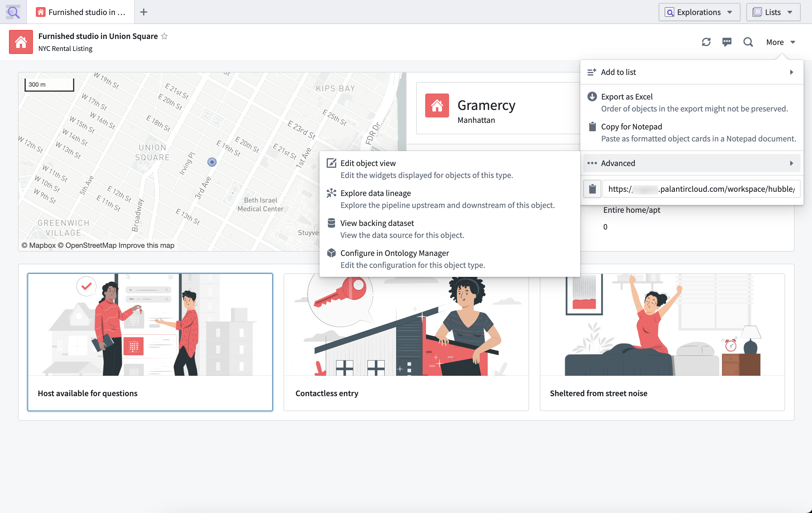The height and width of the screenshot is (513, 812).
Task: Click the View backing dataset icon
Action: click(331, 223)
